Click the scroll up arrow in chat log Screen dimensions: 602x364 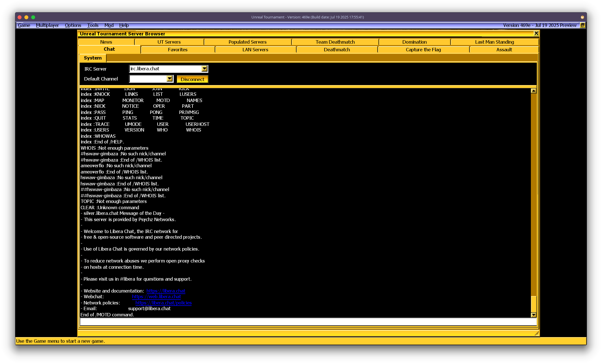(x=533, y=91)
